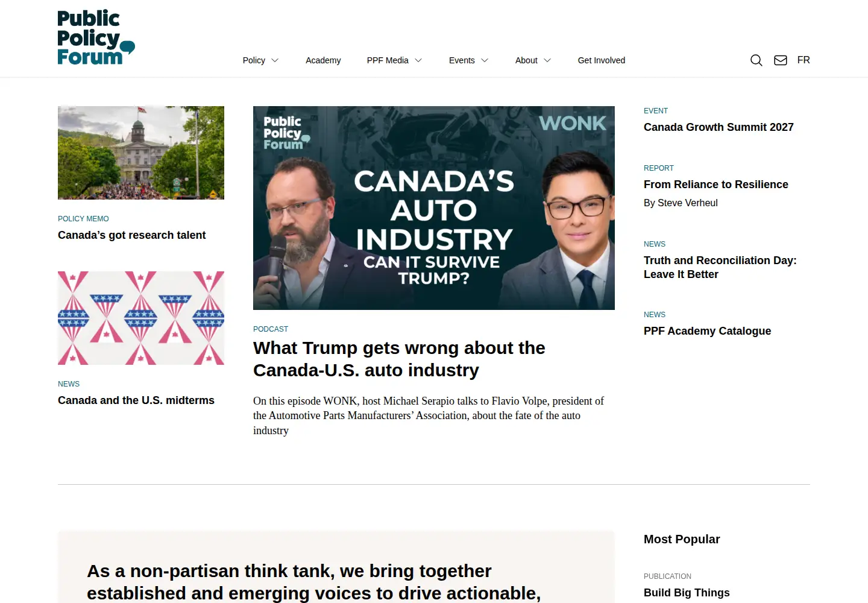Open the university building thumbnail image
The width and height of the screenshot is (868, 603).
(x=141, y=153)
